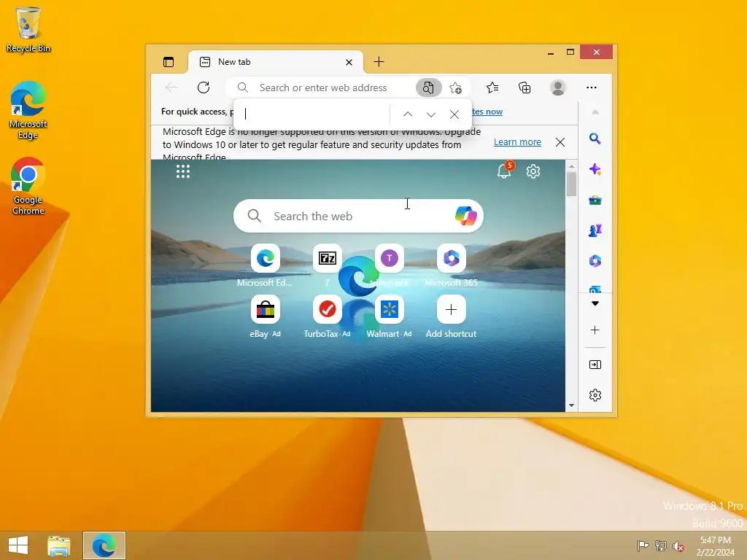Open the Recycle Bin desktop icon
Screen dimensions: 747x560
(x=28, y=29)
